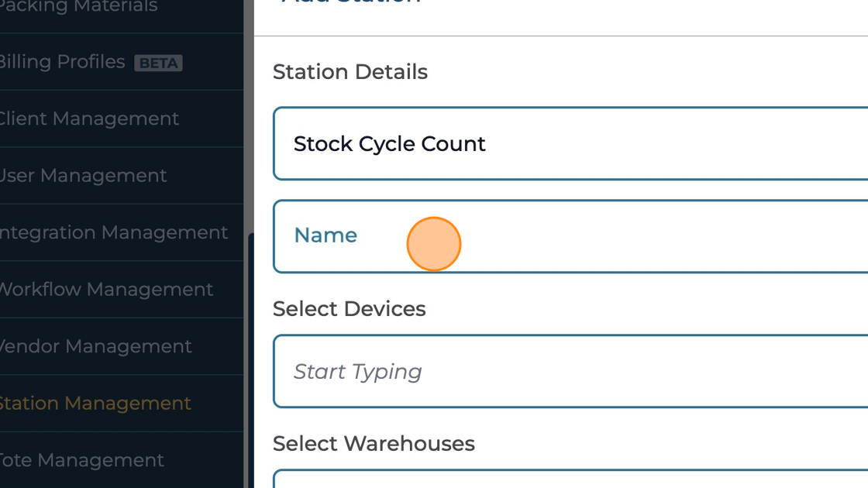Click the sidebar vertical scrollbar
Image resolution: width=868 pixels, height=488 pixels.
coord(250,356)
